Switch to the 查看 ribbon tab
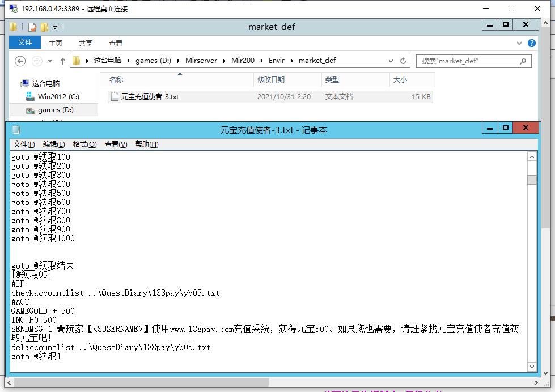Image resolution: width=555 pixels, height=392 pixels. [x=115, y=43]
